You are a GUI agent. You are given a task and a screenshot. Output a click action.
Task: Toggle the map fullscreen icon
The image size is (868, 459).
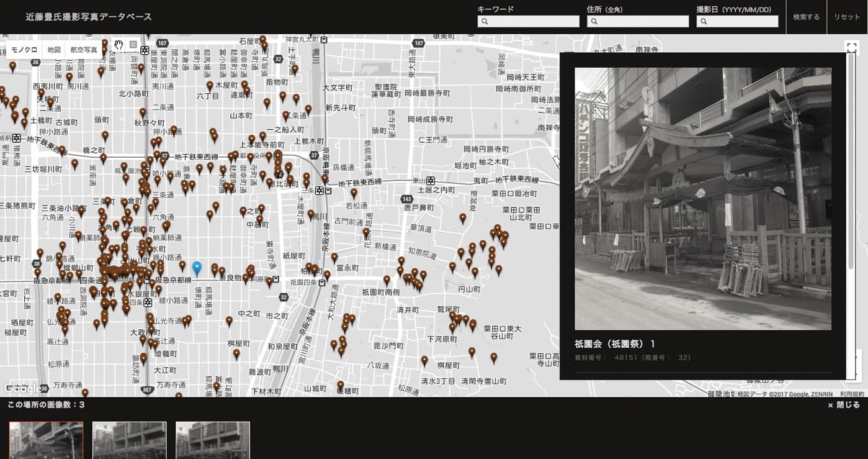[x=851, y=47]
